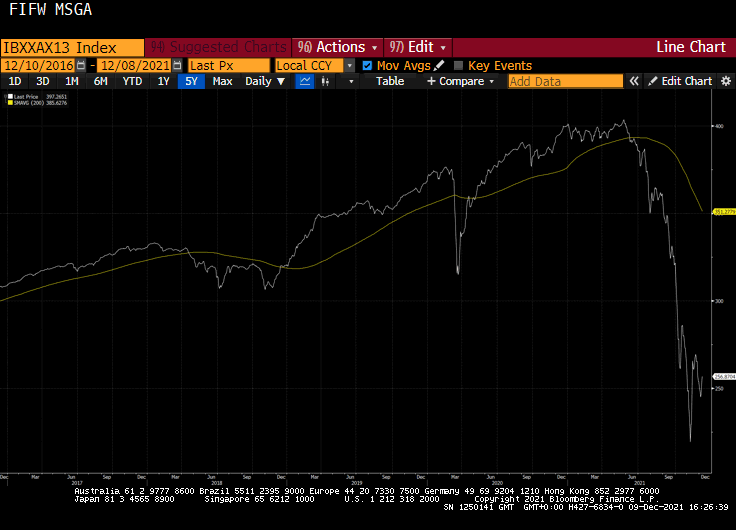Select the line chart style icon
Screen dimensions: 736x530
click(305, 81)
